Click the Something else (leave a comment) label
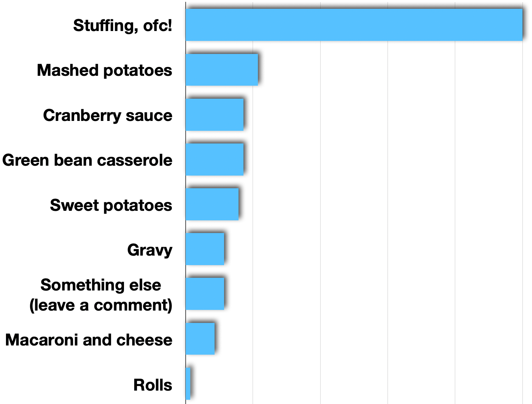Viewport: 532px width, 404px height. point(101,295)
